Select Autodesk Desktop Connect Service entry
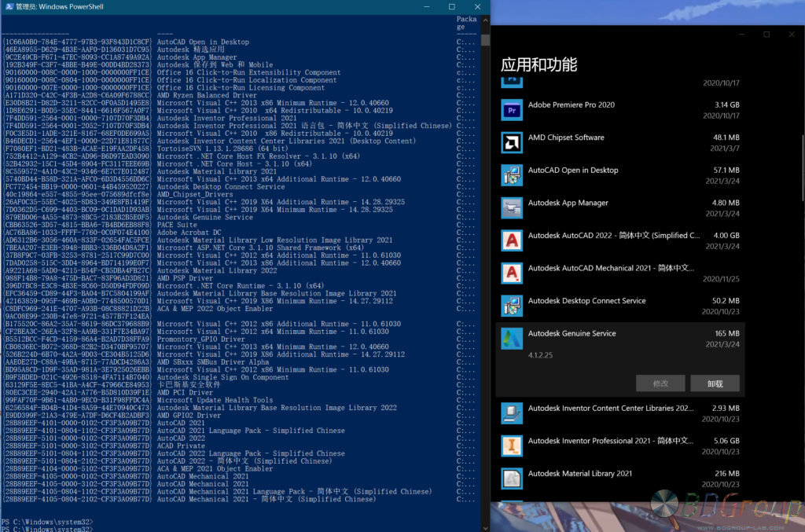Image resolution: width=805 pixels, height=532 pixels. click(x=620, y=306)
